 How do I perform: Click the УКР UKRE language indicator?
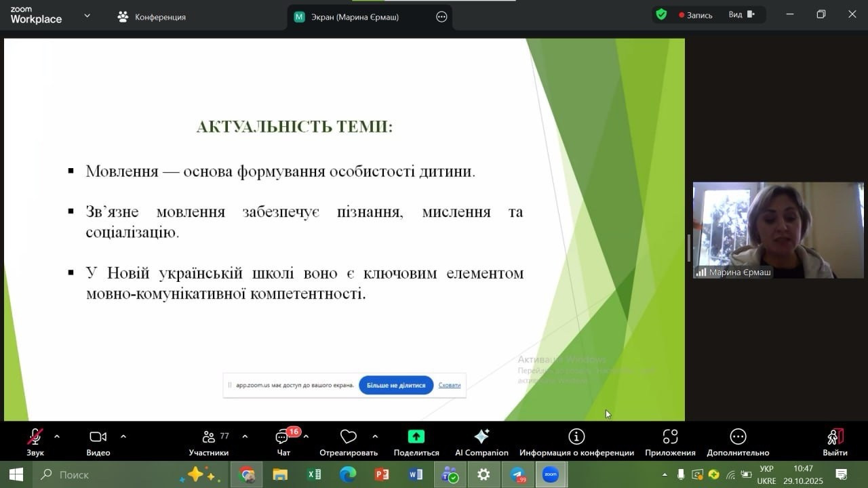coord(766,474)
